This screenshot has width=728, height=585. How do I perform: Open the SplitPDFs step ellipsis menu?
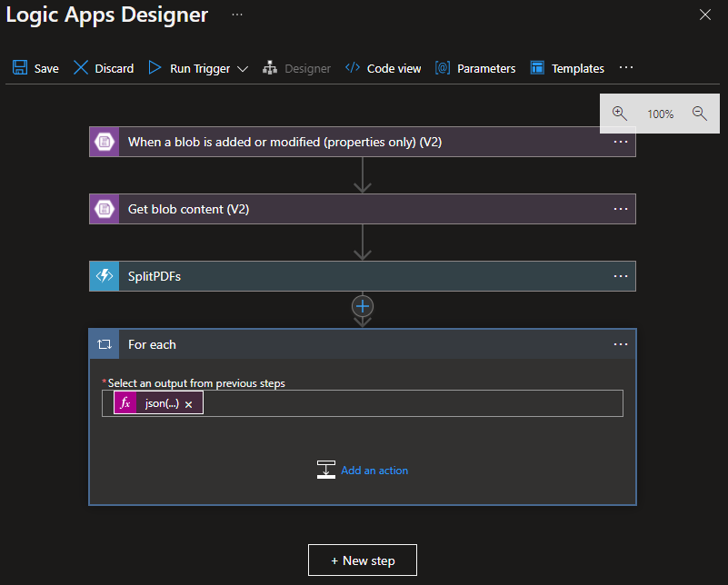coord(621,276)
